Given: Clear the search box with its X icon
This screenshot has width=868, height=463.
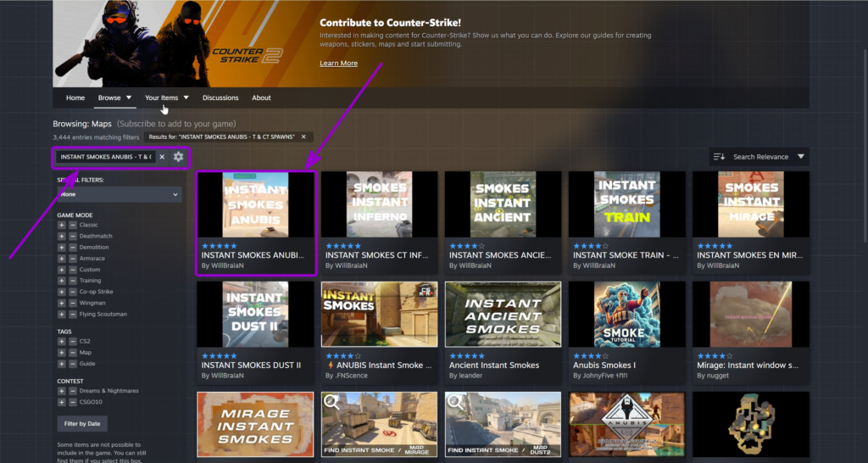Looking at the screenshot, I should (x=162, y=157).
